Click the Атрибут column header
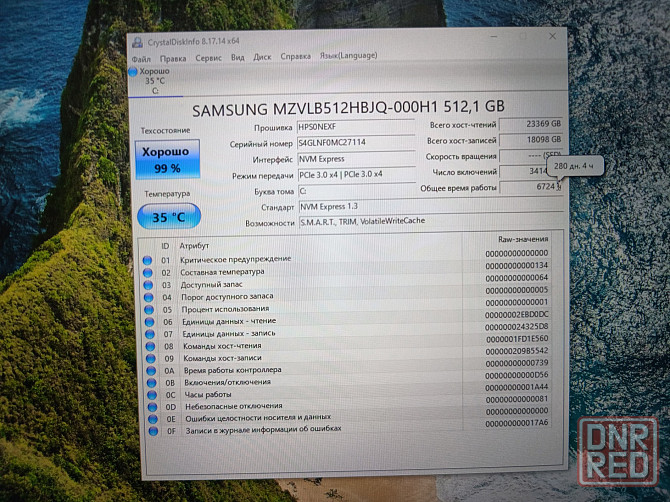This screenshot has width=670, height=502. 194,246
